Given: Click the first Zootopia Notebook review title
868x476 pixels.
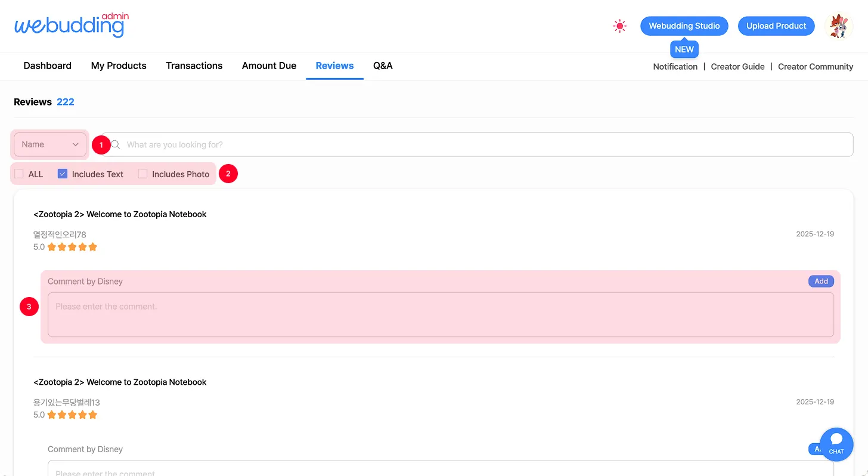Looking at the screenshot, I should tap(120, 214).
